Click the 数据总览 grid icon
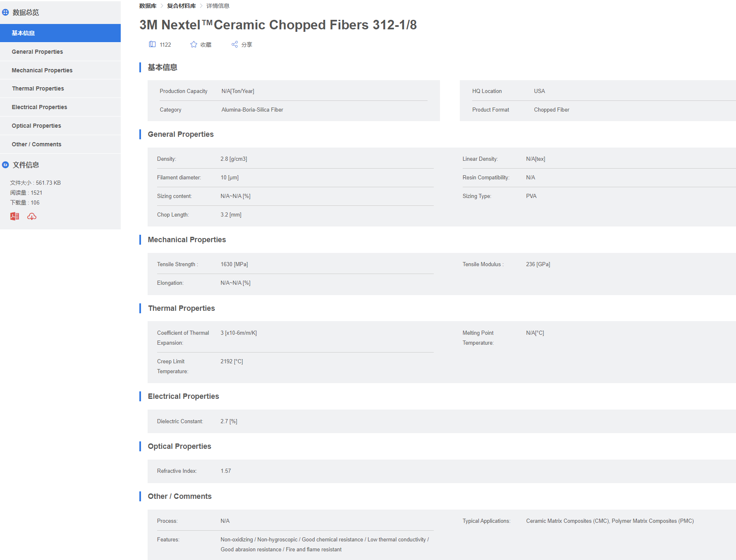The image size is (736, 560). pyautogui.click(x=5, y=12)
